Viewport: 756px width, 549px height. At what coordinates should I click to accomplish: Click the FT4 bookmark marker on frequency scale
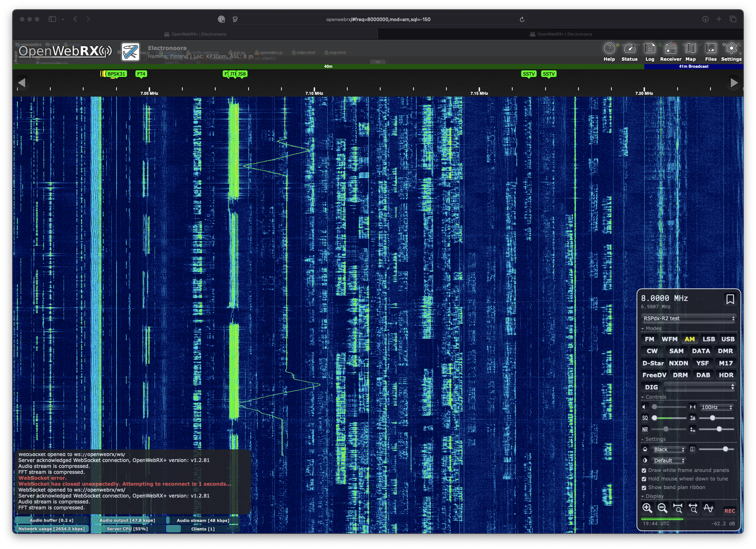tap(141, 74)
